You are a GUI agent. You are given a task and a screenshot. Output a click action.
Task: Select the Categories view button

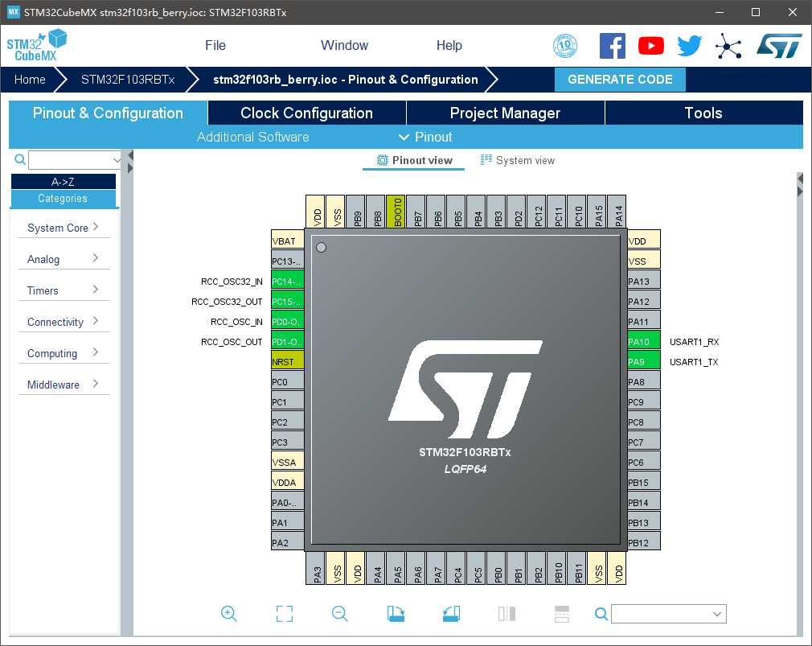coord(64,199)
